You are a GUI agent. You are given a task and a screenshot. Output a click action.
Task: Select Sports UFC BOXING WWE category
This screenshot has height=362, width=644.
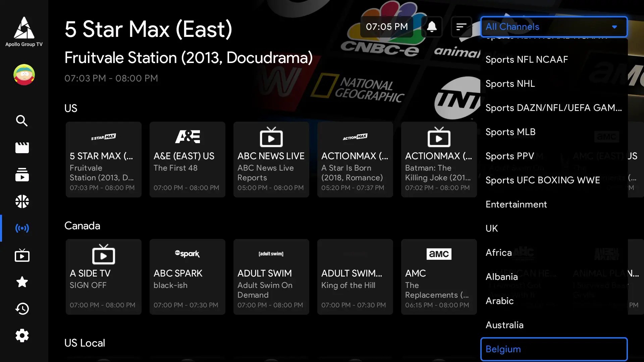[554, 180]
